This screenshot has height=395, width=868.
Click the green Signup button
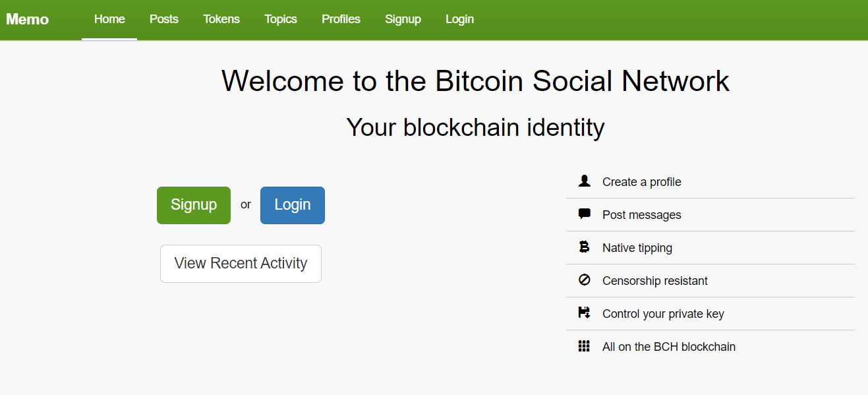194,205
